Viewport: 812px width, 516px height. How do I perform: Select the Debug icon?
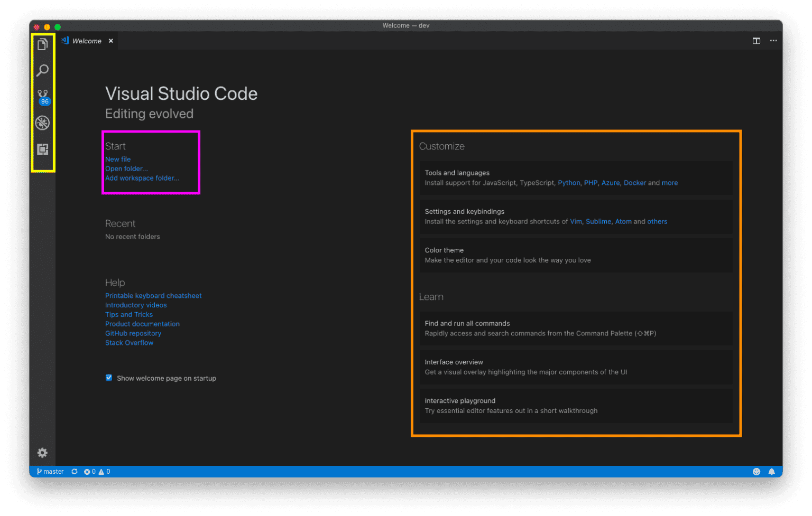click(43, 123)
